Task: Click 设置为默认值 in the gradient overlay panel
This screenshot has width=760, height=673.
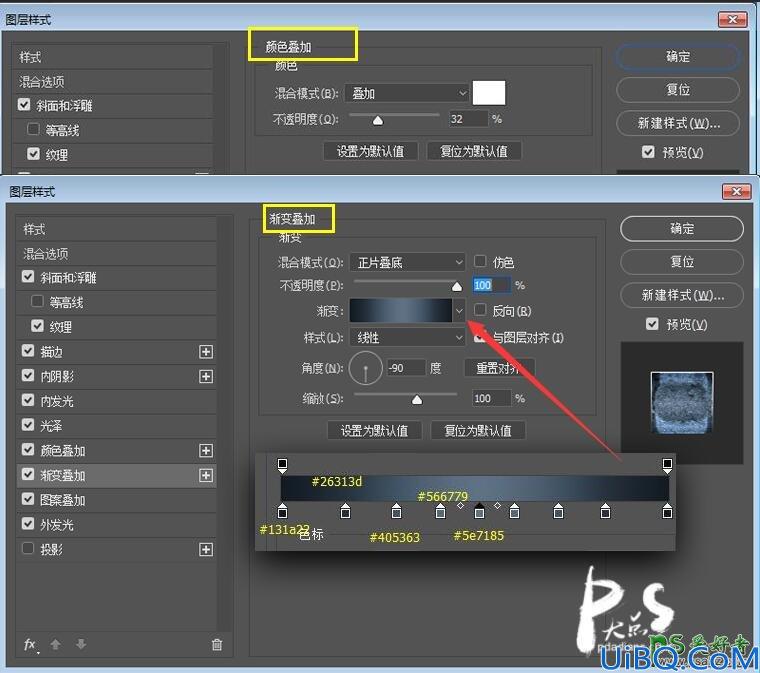Action: (x=375, y=431)
